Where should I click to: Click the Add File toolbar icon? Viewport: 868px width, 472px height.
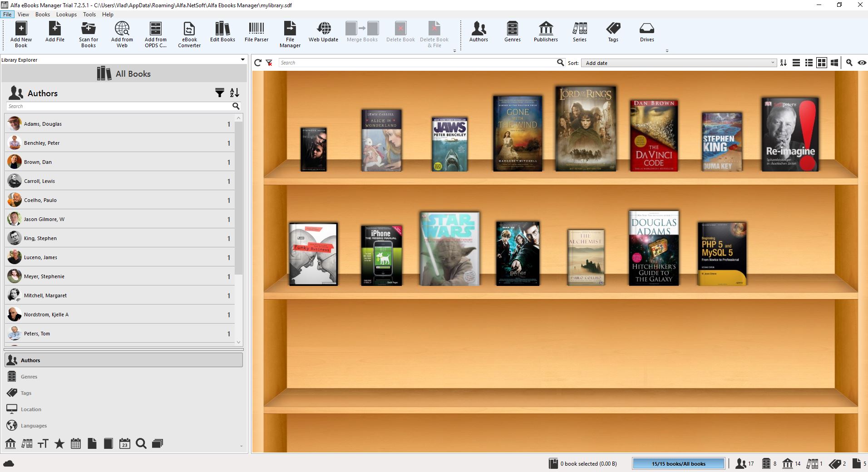[x=55, y=32]
